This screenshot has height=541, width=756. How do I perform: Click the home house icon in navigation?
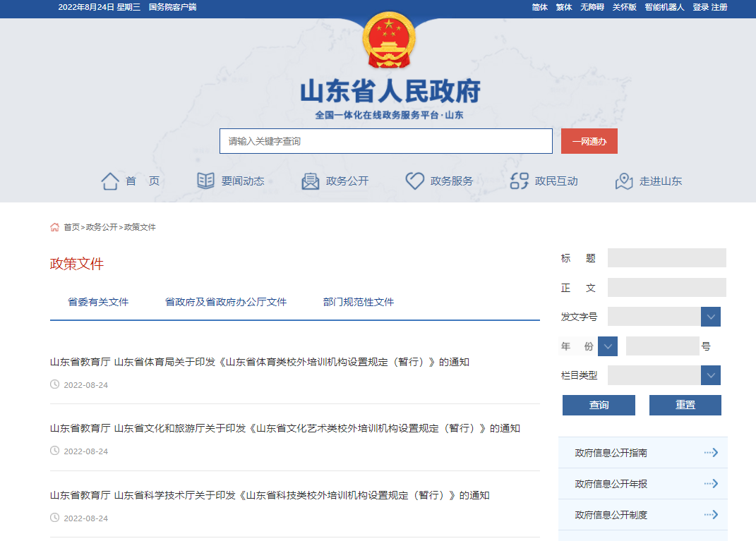pyautogui.click(x=110, y=181)
